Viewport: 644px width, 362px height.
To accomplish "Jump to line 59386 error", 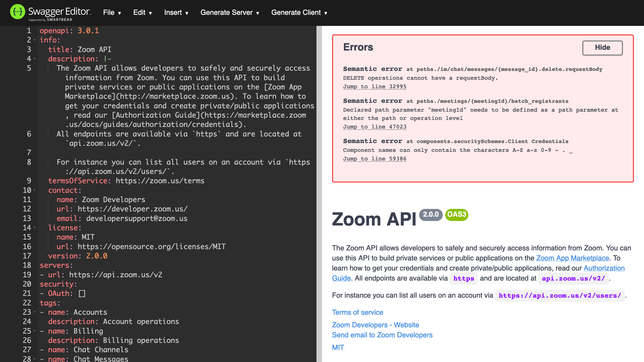I will tap(375, 159).
